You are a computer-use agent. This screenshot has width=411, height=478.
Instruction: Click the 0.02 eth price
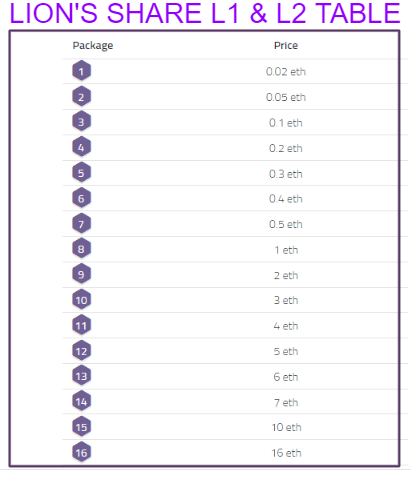[286, 71]
